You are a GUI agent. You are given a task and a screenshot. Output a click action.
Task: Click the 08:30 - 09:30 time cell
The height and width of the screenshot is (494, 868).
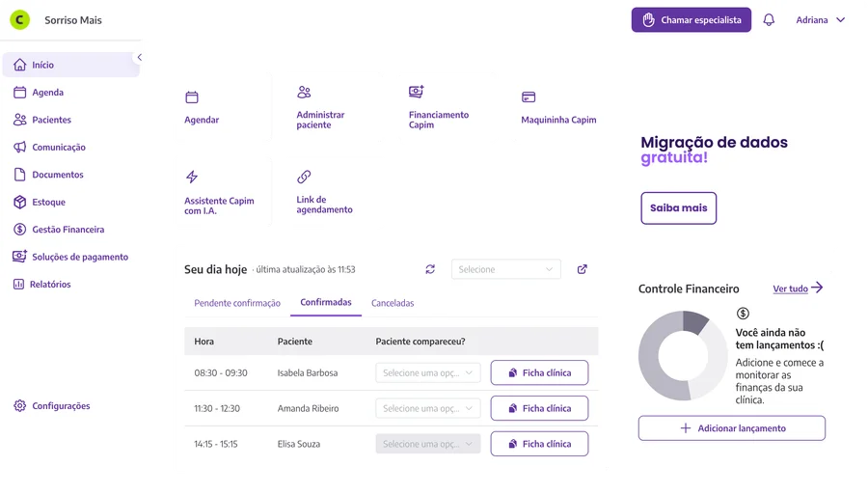tap(220, 372)
